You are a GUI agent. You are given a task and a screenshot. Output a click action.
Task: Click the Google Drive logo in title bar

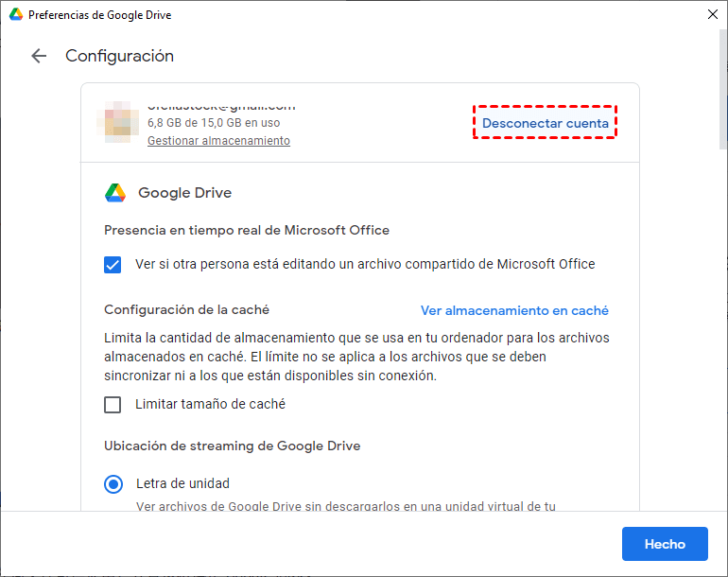[x=16, y=14]
